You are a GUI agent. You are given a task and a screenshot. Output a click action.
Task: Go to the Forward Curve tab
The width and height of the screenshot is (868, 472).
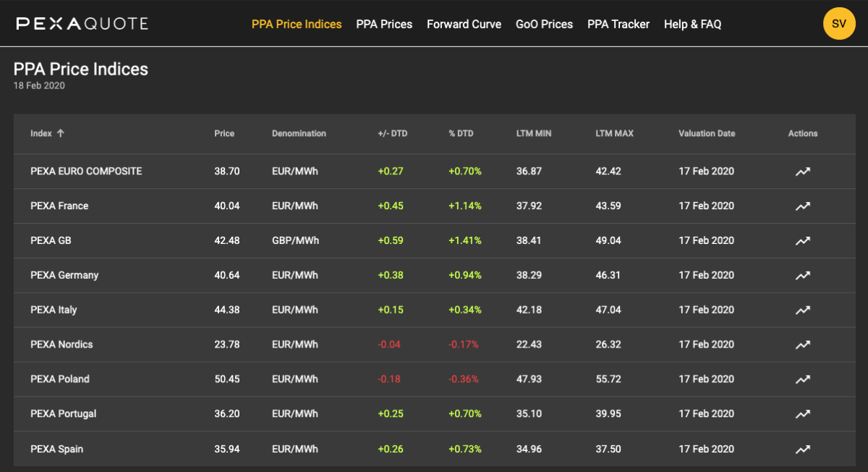pyautogui.click(x=464, y=24)
